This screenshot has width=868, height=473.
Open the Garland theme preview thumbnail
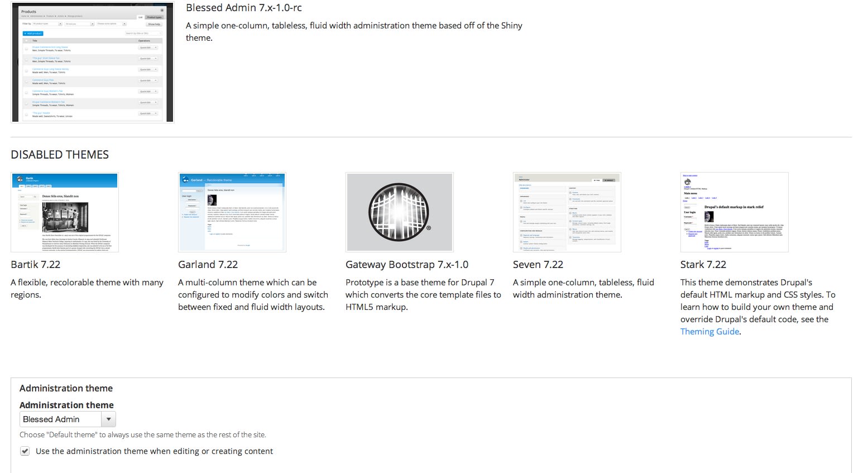click(232, 212)
